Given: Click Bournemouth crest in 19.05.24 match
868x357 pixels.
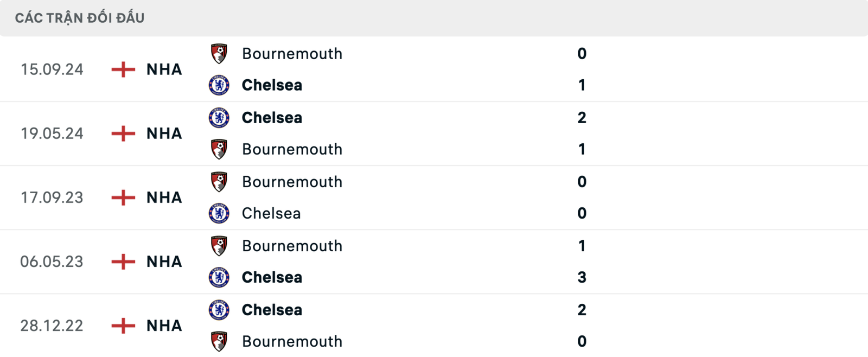Looking at the screenshot, I should pos(219,149).
